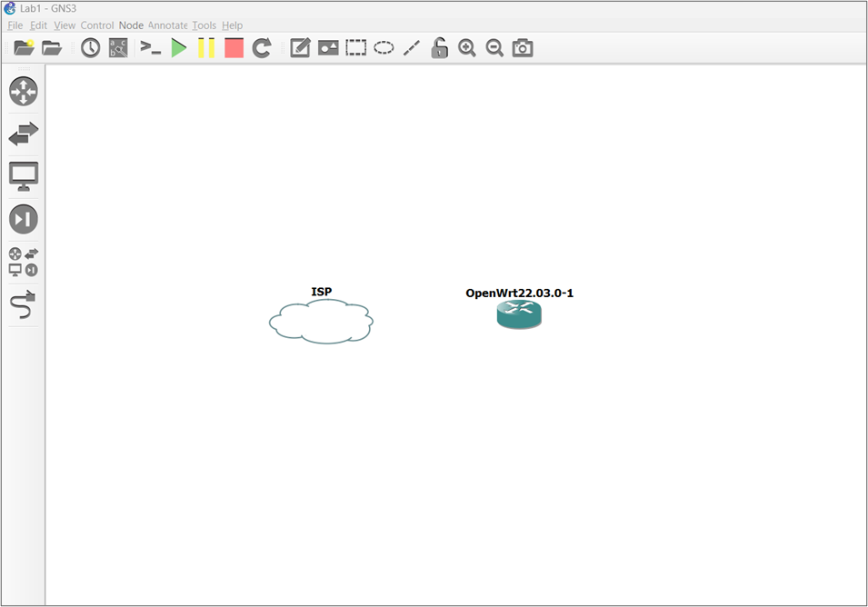Browse security devices icon
This screenshot has height=607, width=868.
click(x=24, y=219)
